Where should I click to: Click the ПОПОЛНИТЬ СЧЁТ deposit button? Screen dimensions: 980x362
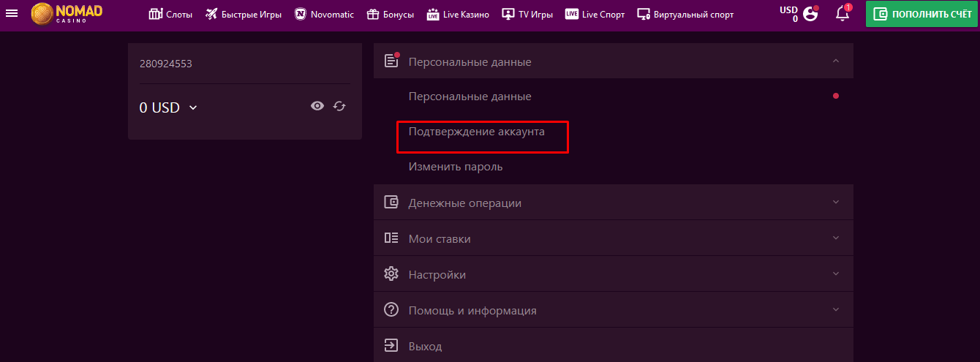[x=920, y=14]
